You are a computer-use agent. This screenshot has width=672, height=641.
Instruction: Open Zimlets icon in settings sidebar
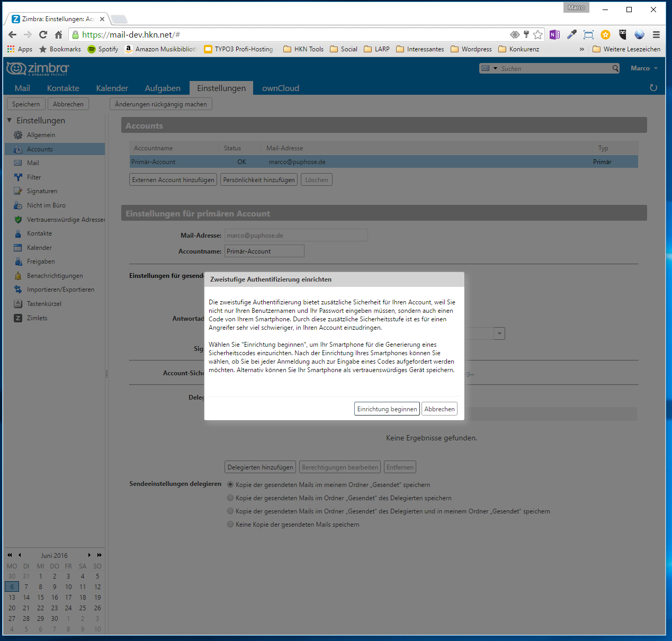coord(18,318)
